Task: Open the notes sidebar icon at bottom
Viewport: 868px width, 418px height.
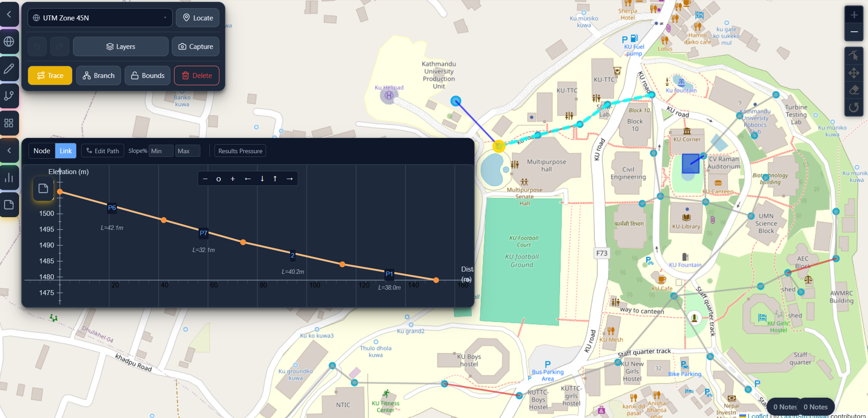Action: pos(9,205)
